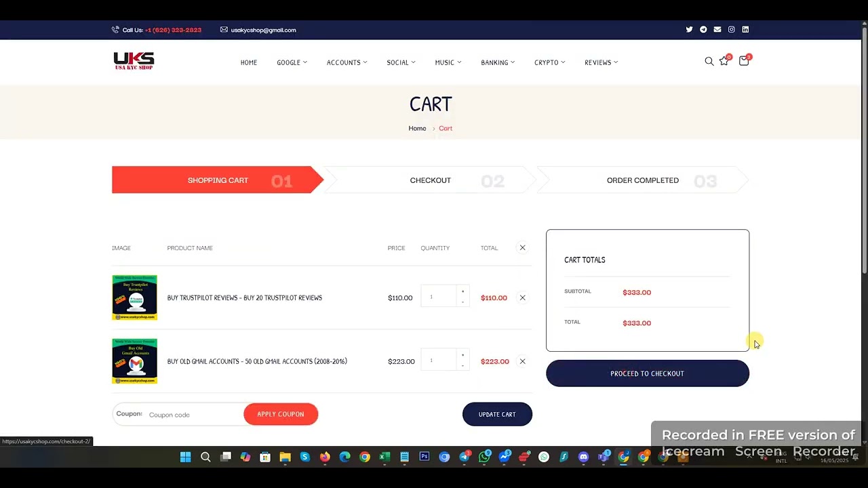
Task: Launch Microsoft Store from taskbar
Action: 265,457
